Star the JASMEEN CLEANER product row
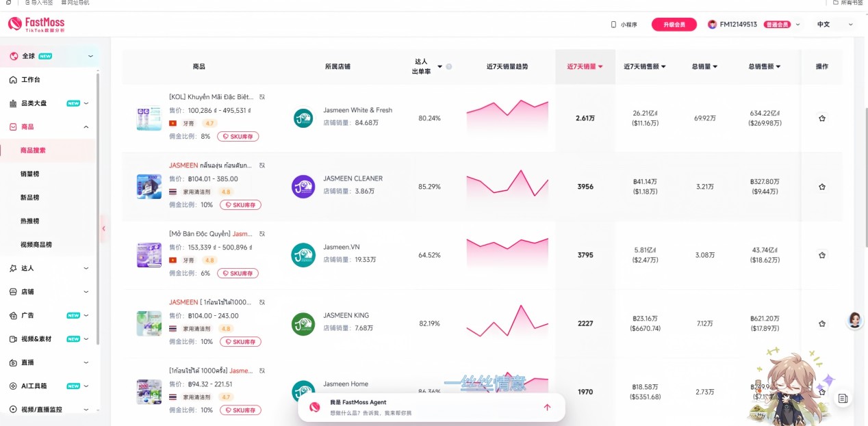Image resolution: width=868 pixels, height=426 pixels. (x=821, y=187)
